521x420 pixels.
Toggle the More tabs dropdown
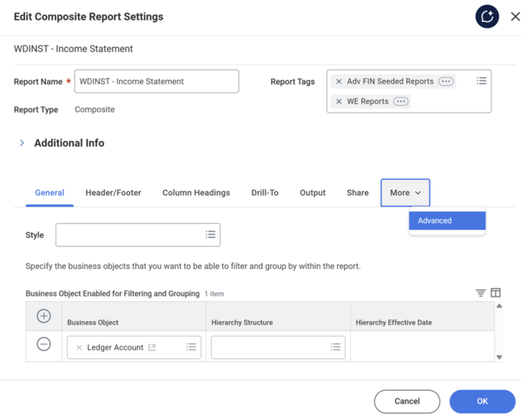[x=406, y=193]
